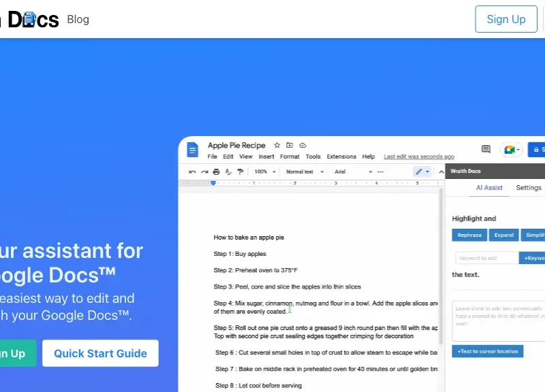545x392 pixels.
Task: Click the Apple Pie Recipe document title
Action: (x=236, y=145)
